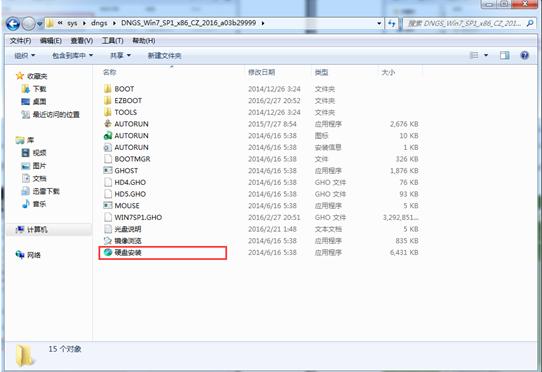This screenshot has height=372, width=542.
Task: Select the HD4.GHO file icon
Action: coord(108,182)
